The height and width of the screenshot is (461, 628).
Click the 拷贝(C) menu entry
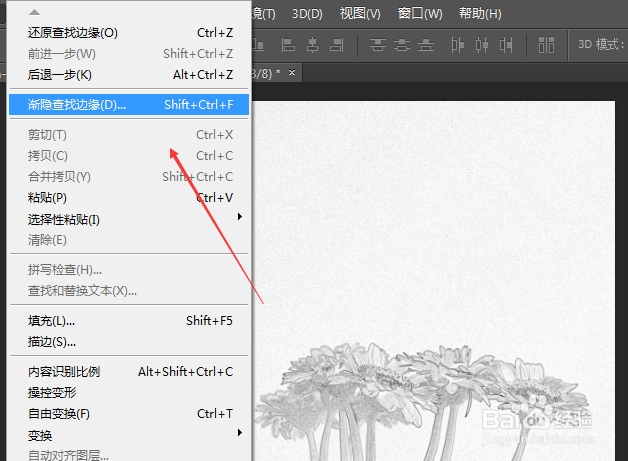tap(129, 156)
